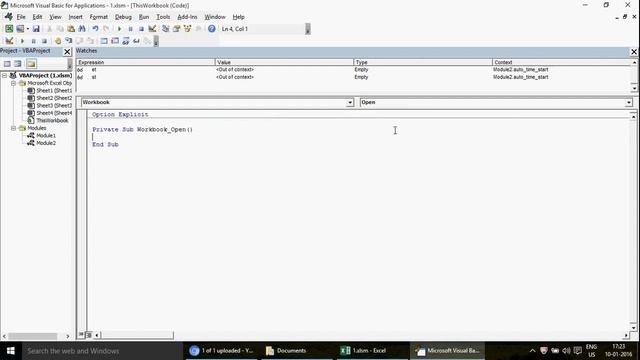Click View Object in Project panel

pos(18,64)
